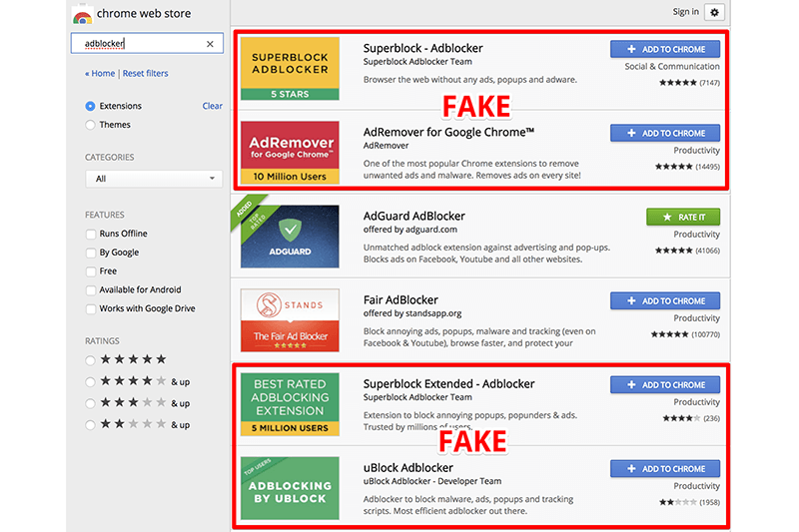
Task: Open the uBlock Adblocker title
Action: tap(408, 468)
